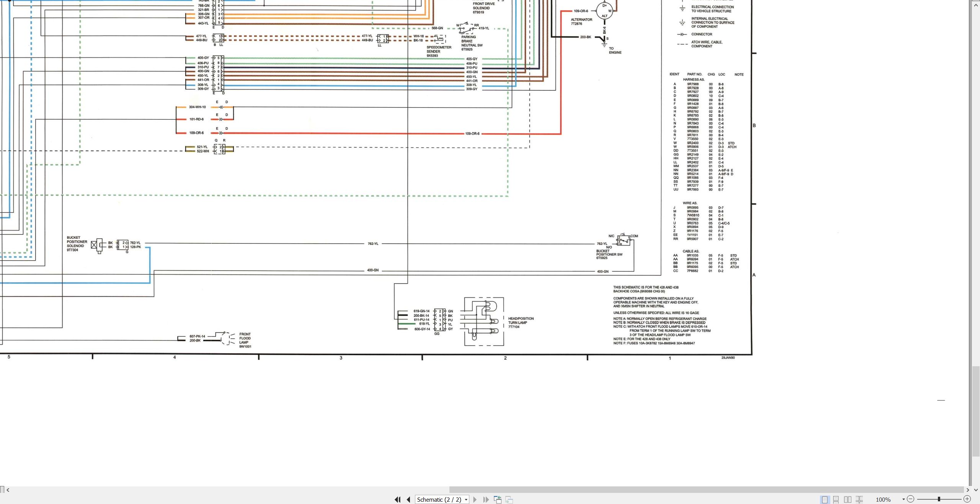Zoom out with the minus button
980x504 pixels.
tap(911, 499)
